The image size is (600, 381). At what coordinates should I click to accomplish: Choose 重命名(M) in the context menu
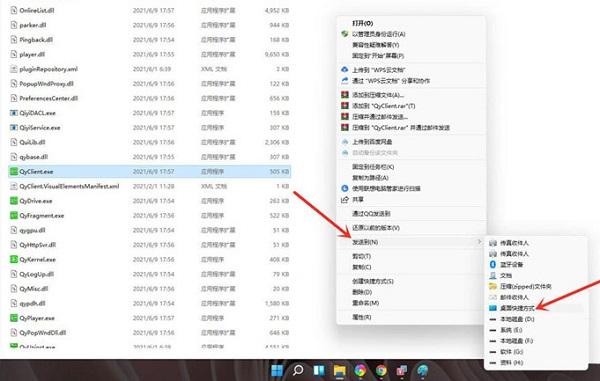click(x=365, y=303)
